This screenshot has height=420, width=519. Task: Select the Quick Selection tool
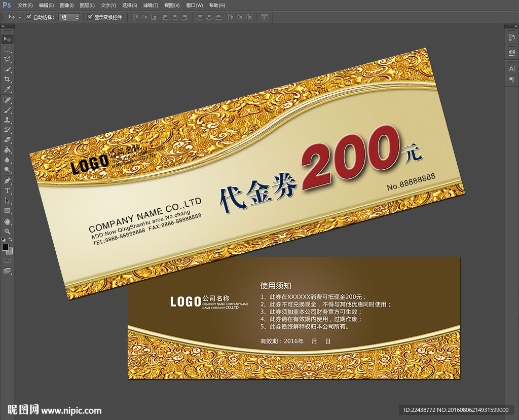7,69
